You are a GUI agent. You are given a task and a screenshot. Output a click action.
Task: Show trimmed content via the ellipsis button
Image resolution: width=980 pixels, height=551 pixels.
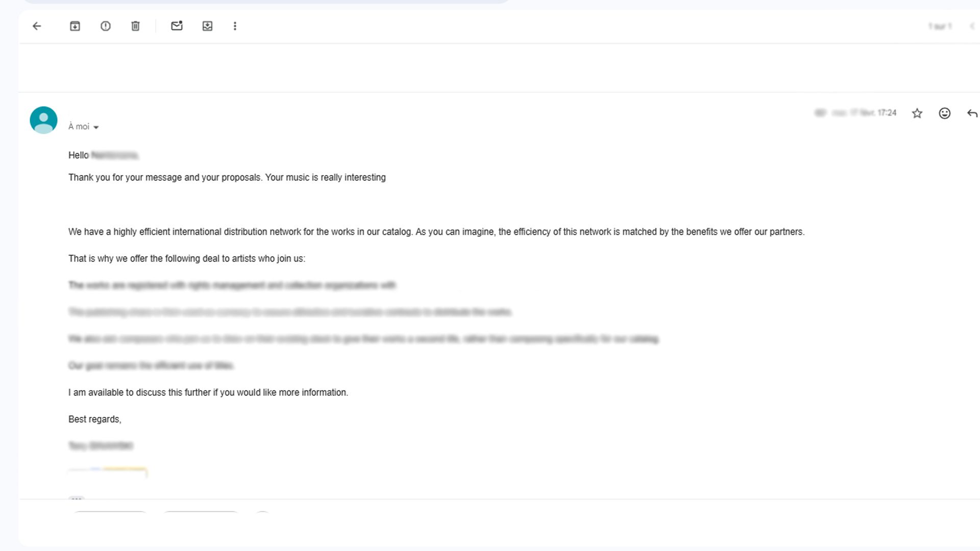click(x=76, y=498)
